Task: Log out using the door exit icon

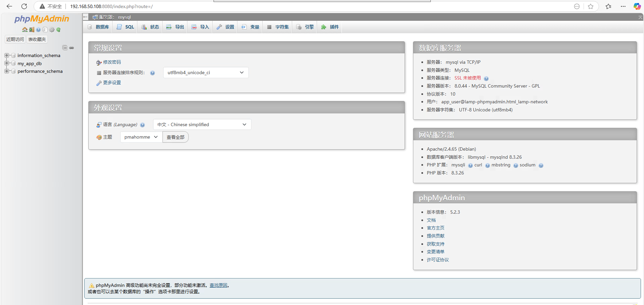Action: [x=32, y=30]
